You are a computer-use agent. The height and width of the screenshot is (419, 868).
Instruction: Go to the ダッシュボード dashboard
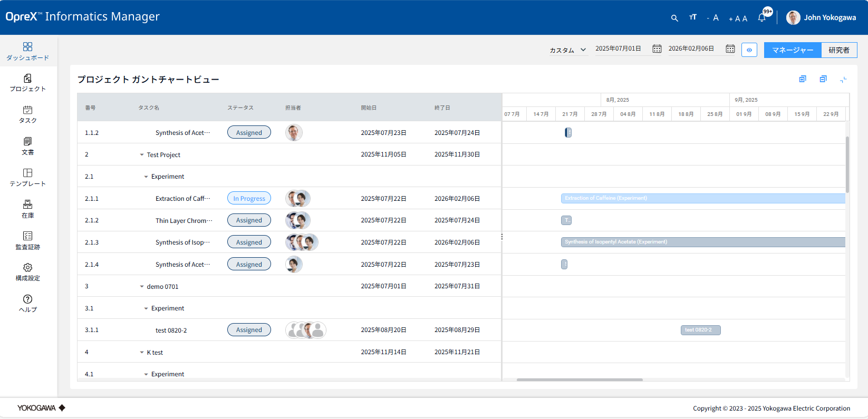pos(28,51)
